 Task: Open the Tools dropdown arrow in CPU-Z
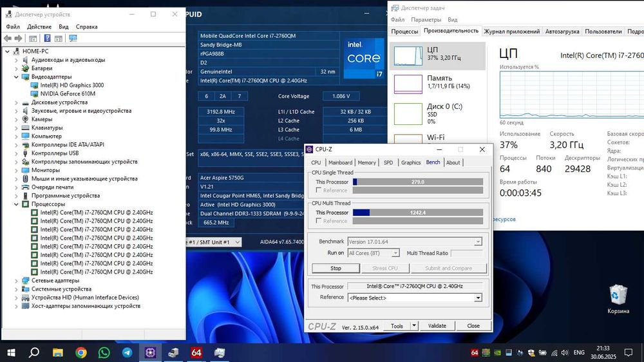click(x=414, y=326)
